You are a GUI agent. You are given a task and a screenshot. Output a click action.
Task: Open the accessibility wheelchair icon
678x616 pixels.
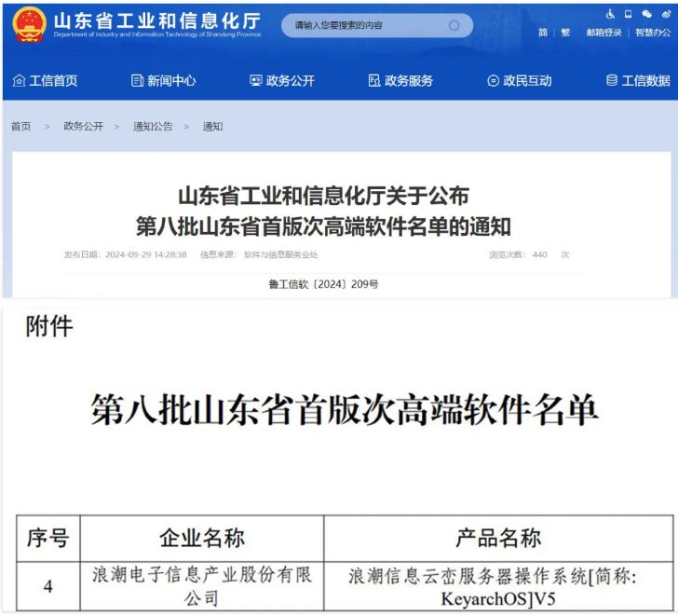pos(611,14)
